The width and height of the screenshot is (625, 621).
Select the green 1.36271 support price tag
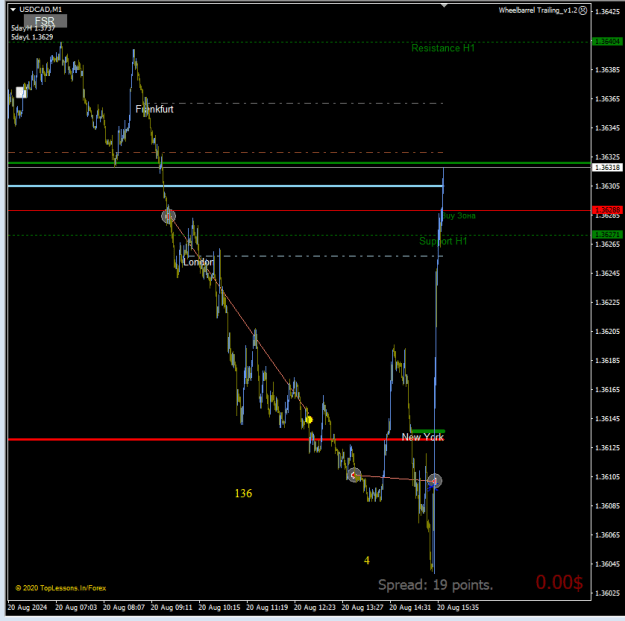[x=606, y=234]
